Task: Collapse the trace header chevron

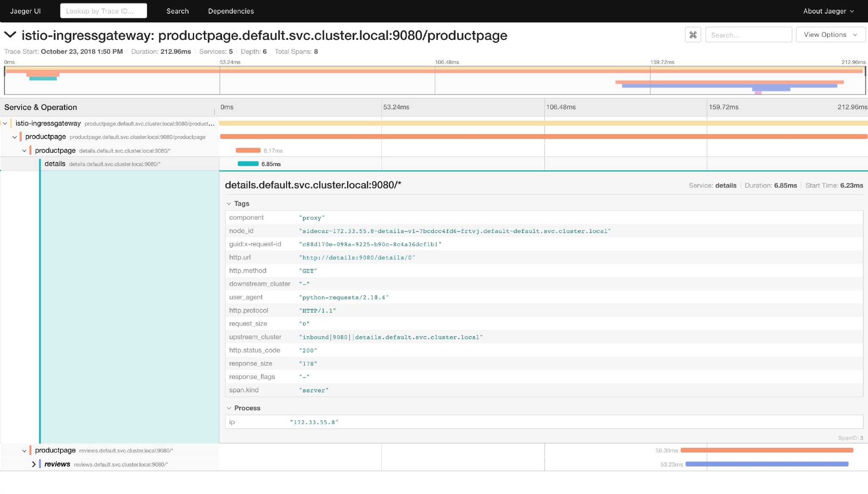Action: tap(10, 35)
